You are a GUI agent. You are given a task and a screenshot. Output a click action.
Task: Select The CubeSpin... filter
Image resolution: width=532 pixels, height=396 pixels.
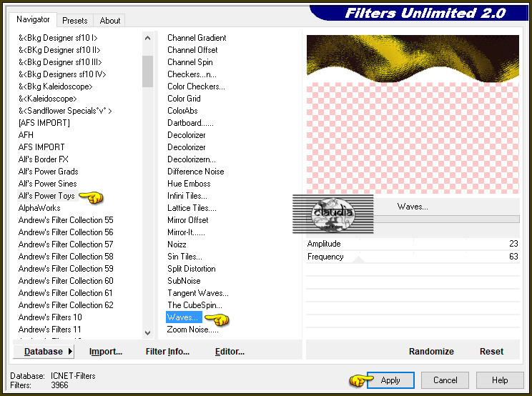pyautogui.click(x=194, y=305)
